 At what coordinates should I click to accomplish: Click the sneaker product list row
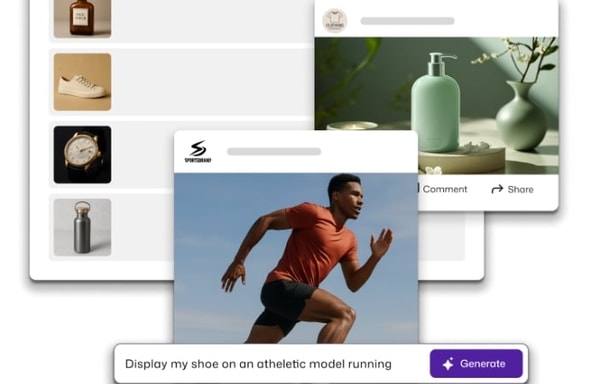coord(181,82)
